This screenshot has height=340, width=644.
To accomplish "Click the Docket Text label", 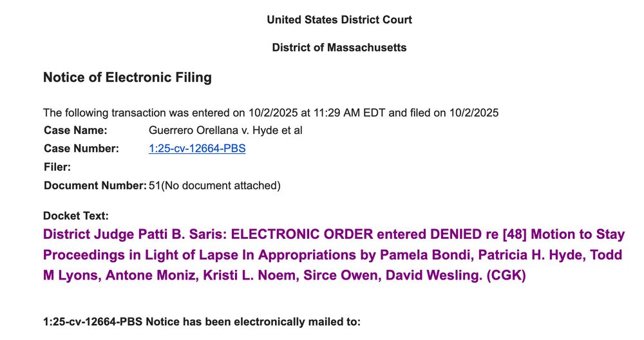I will coord(76,216).
